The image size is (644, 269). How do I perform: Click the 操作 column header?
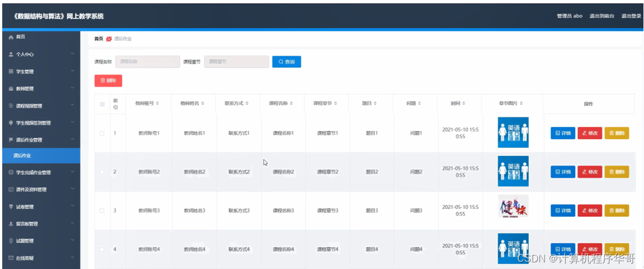pyautogui.click(x=588, y=104)
